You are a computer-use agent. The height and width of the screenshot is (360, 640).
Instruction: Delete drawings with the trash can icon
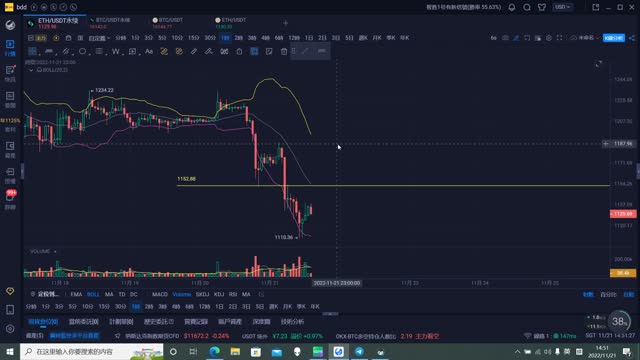coord(284,51)
